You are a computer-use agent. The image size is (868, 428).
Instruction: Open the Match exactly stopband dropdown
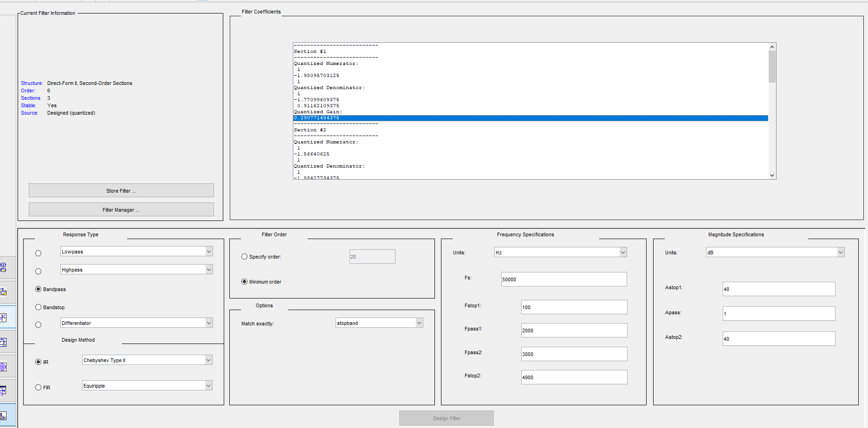coord(419,323)
